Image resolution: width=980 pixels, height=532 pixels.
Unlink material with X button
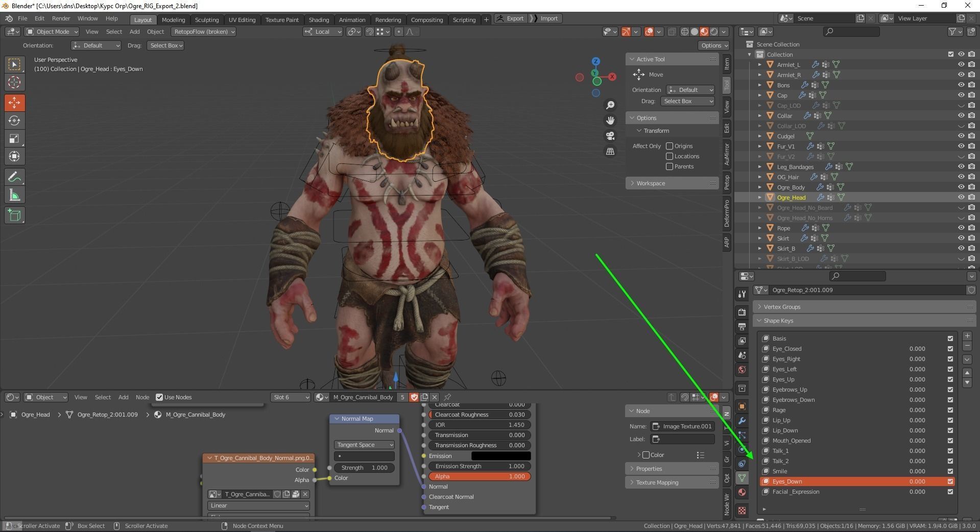click(x=435, y=397)
